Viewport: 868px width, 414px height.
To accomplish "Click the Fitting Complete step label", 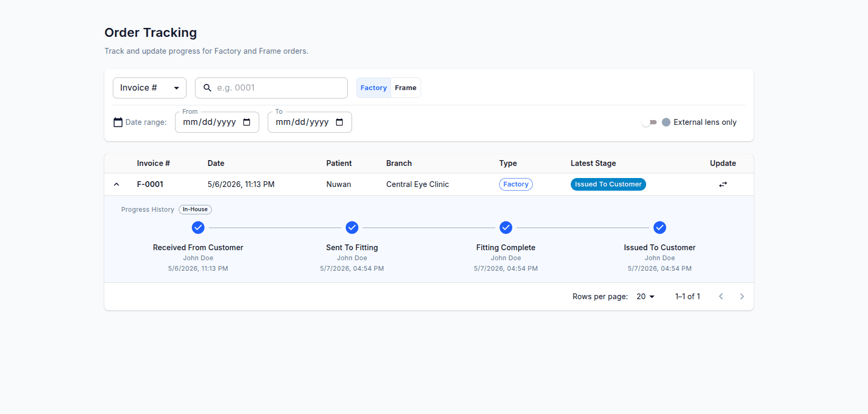I will click(x=506, y=248).
